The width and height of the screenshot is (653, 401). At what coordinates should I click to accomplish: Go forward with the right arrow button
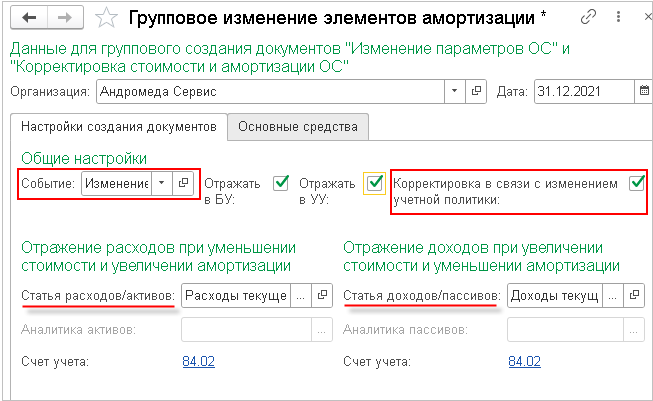65,17
